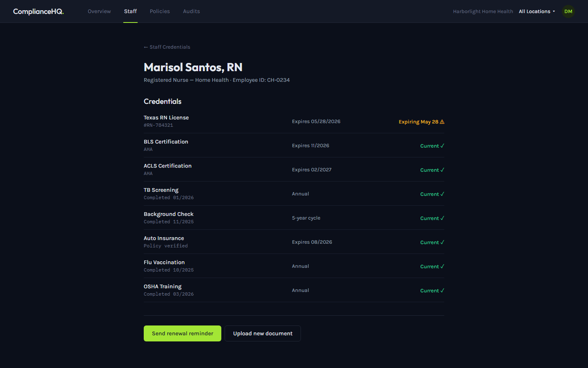Select the ACLS Certification credential

click(x=167, y=166)
